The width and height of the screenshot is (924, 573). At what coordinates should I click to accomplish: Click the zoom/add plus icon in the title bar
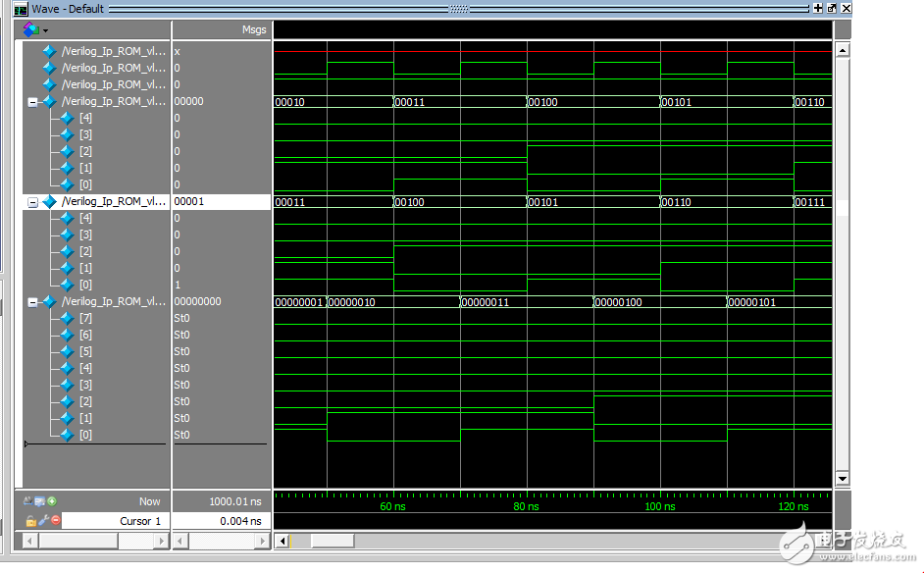[x=818, y=8]
